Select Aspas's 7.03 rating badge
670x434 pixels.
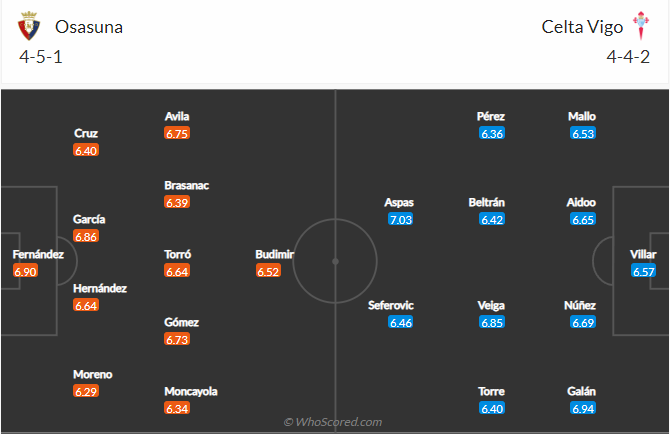(400, 220)
